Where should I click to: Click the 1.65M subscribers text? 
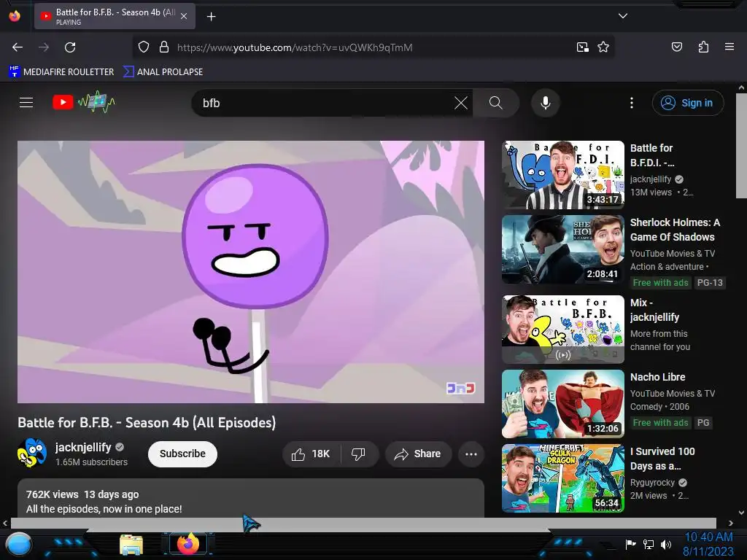[91, 462]
